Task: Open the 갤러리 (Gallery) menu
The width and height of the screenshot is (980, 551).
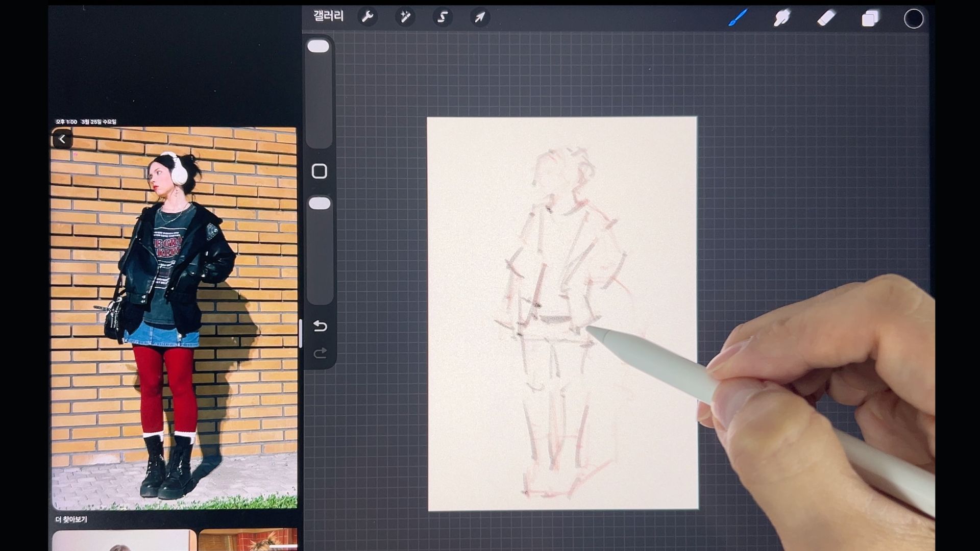Action: click(328, 17)
